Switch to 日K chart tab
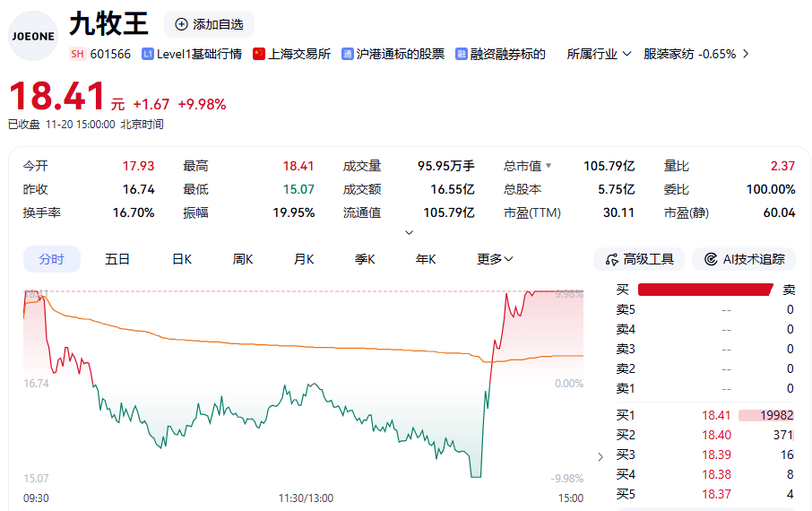The image size is (812, 511). pos(182,259)
